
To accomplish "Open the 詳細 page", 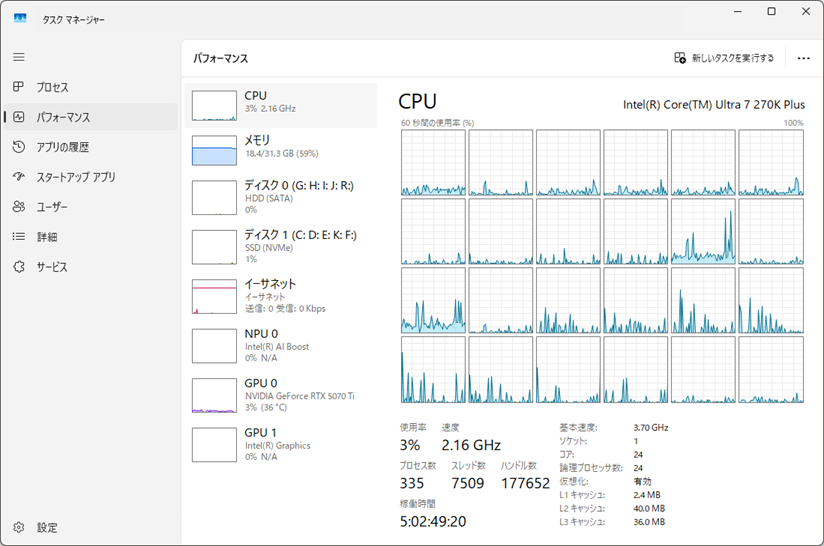I will pyautogui.click(x=91, y=237).
